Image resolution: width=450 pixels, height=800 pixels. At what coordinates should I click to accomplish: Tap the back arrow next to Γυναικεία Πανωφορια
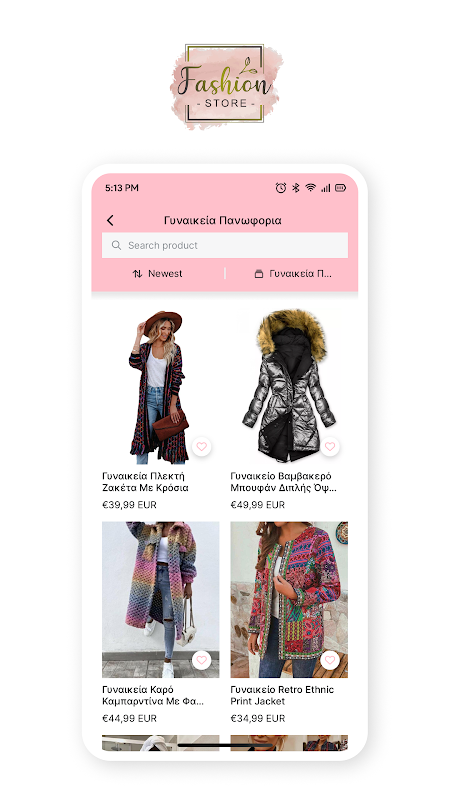pos(110,220)
